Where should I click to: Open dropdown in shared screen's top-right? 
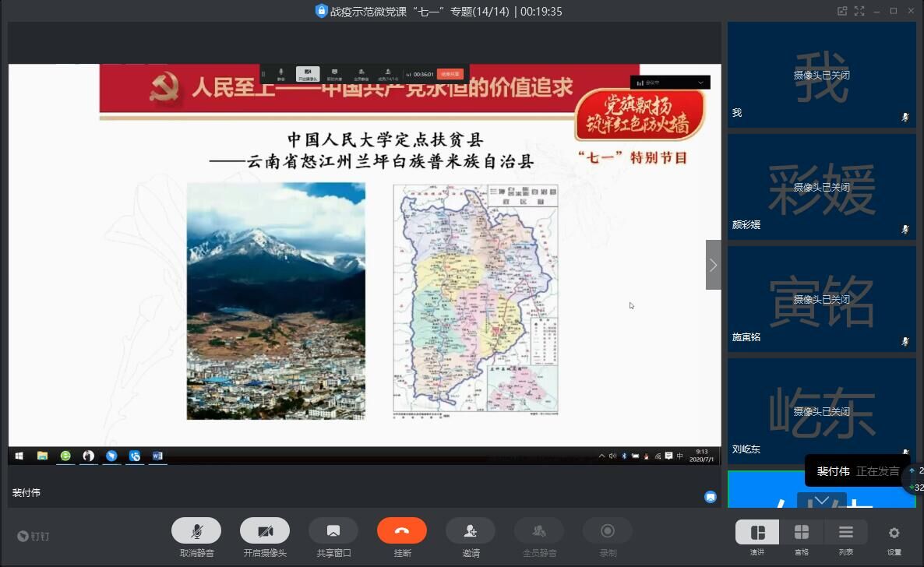700,83
